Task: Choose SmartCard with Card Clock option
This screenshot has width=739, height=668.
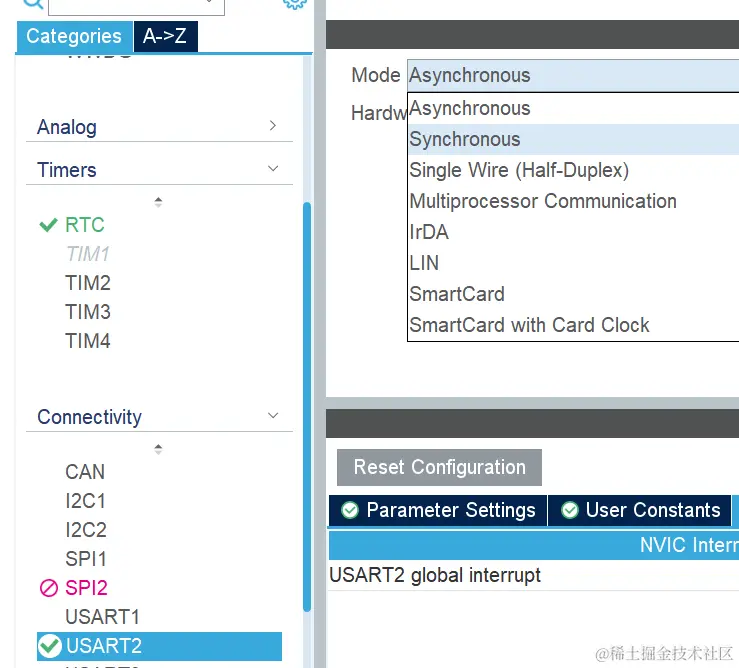Action: (573, 325)
